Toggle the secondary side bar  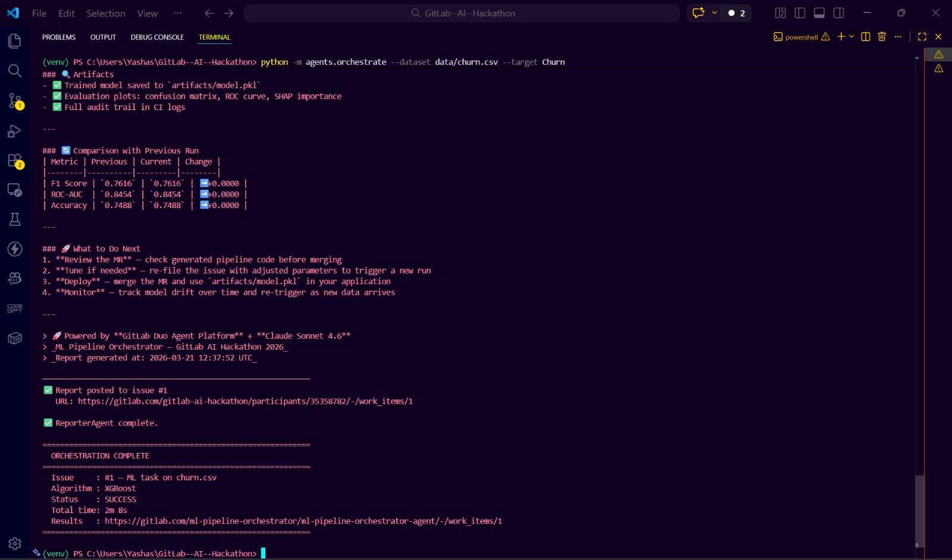(x=839, y=13)
